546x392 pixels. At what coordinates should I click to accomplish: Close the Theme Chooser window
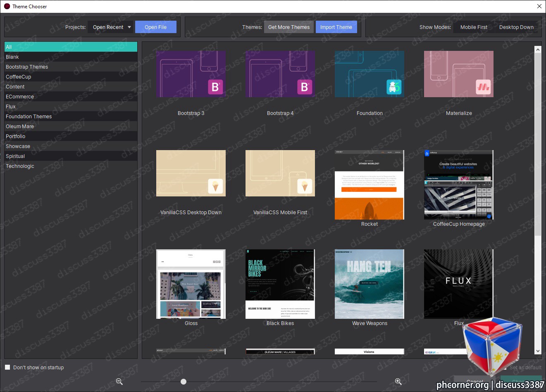[x=539, y=6]
